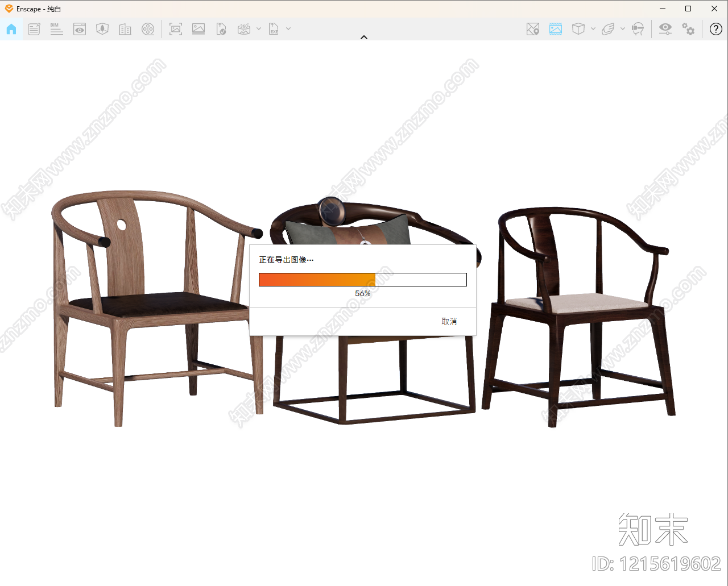
Task: Toggle the minimap location icon
Action: pos(533,29)
